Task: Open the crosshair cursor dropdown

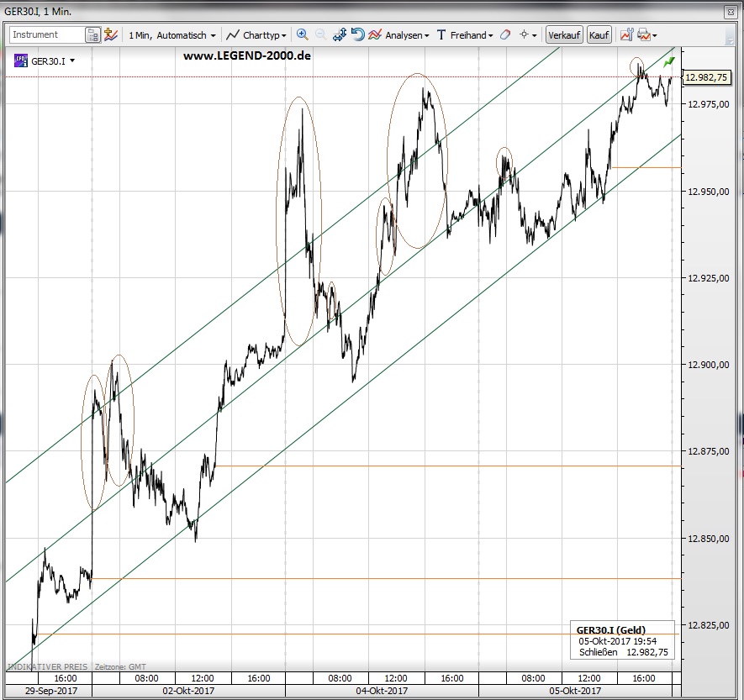Action: tap(529, 35)
